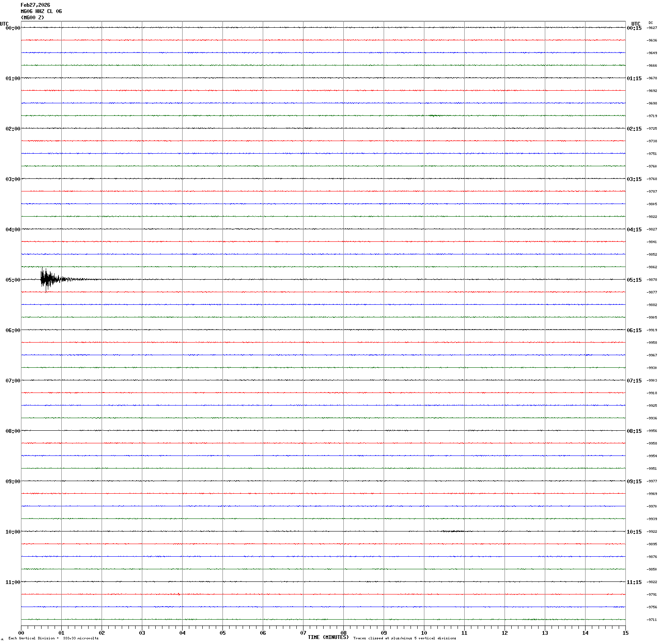Screen dimensions: 659x644
Task: Click the small burst on the 10:00 black trace
Action: pos(453,531)
